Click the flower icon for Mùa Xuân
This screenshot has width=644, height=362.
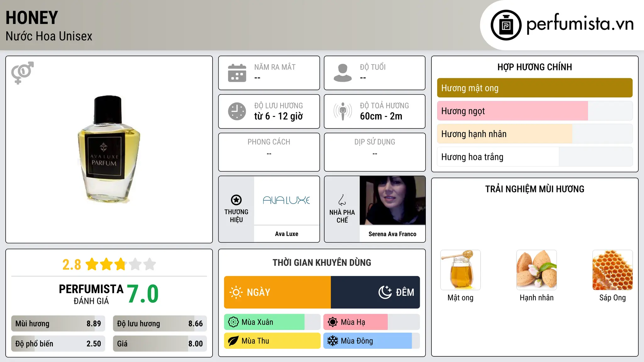(233, 322)
